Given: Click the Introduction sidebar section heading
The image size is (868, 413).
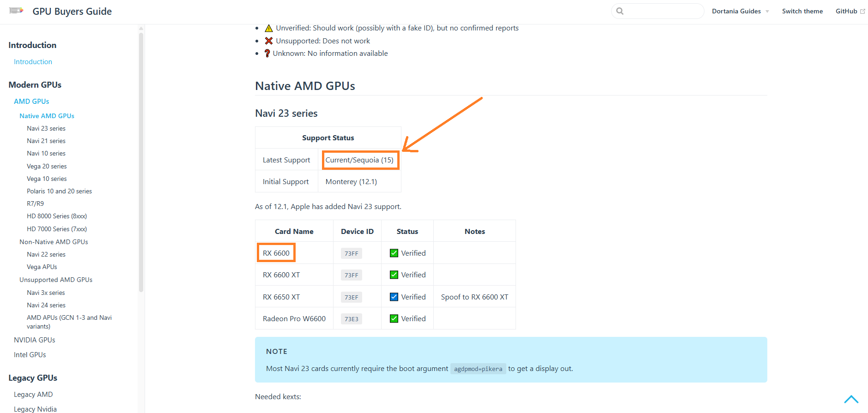Looking at the screenshot, I should point(32,45).
